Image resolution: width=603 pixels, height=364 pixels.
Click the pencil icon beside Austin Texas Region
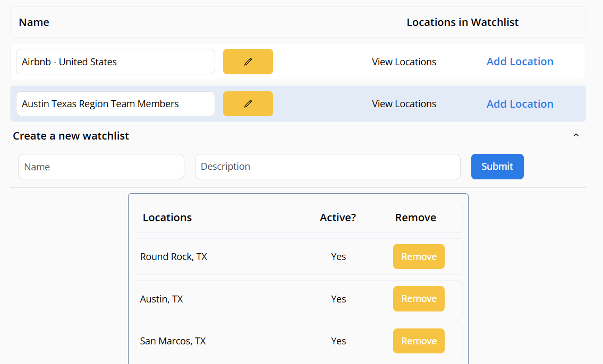click(x=248, y=104)
